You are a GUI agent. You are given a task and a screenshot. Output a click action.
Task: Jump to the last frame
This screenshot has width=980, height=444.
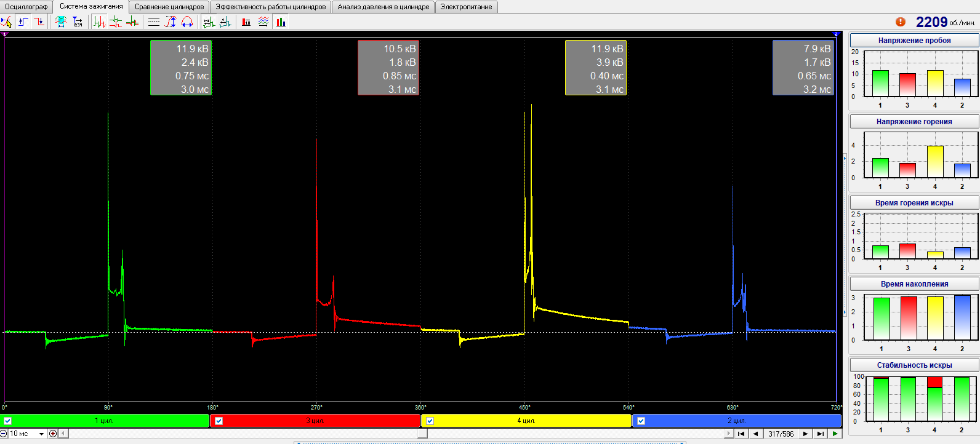[x=820, y=434]
